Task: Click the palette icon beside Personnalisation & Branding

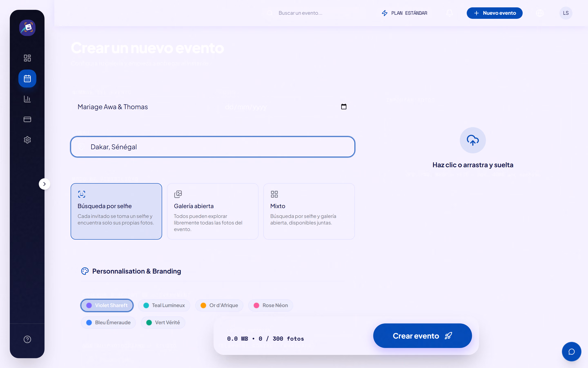Action: 85,271
